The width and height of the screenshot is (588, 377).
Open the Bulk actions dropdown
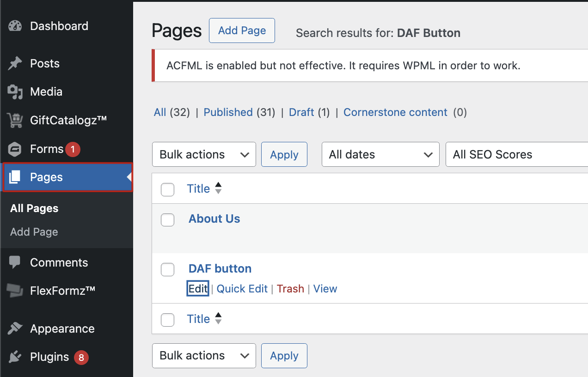coord(204,154)
